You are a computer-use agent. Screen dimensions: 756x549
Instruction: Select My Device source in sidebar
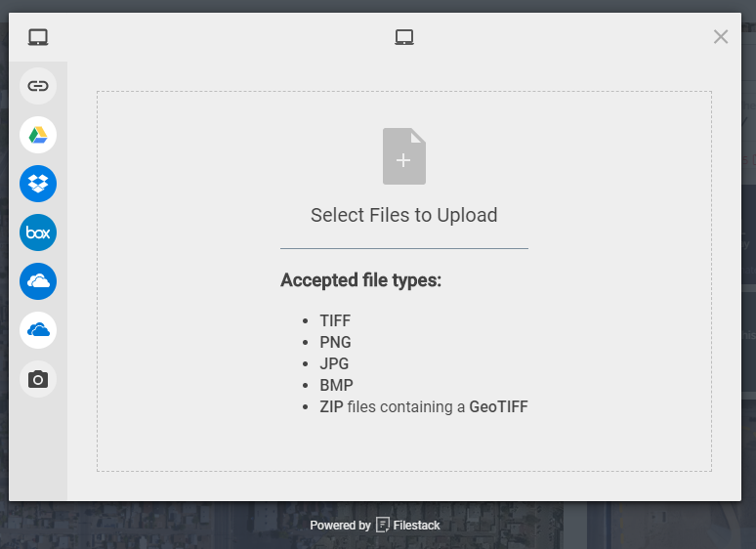[x=38, y=37]
